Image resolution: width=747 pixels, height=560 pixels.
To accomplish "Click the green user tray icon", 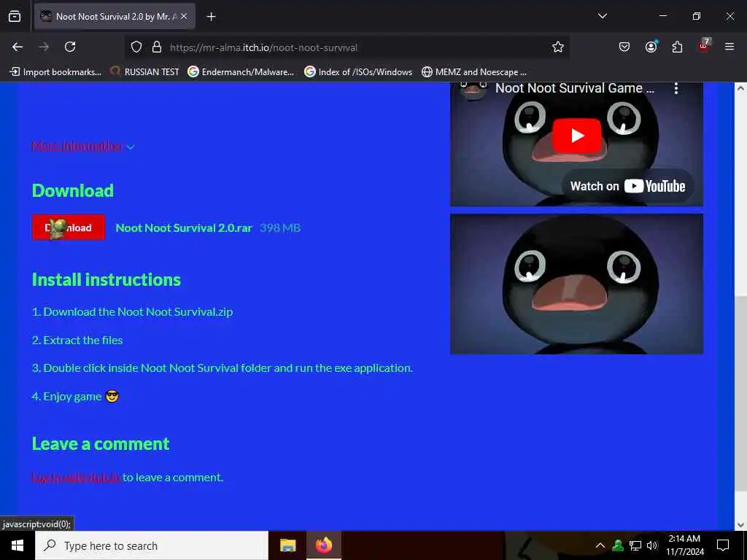I will click(617, 545).
